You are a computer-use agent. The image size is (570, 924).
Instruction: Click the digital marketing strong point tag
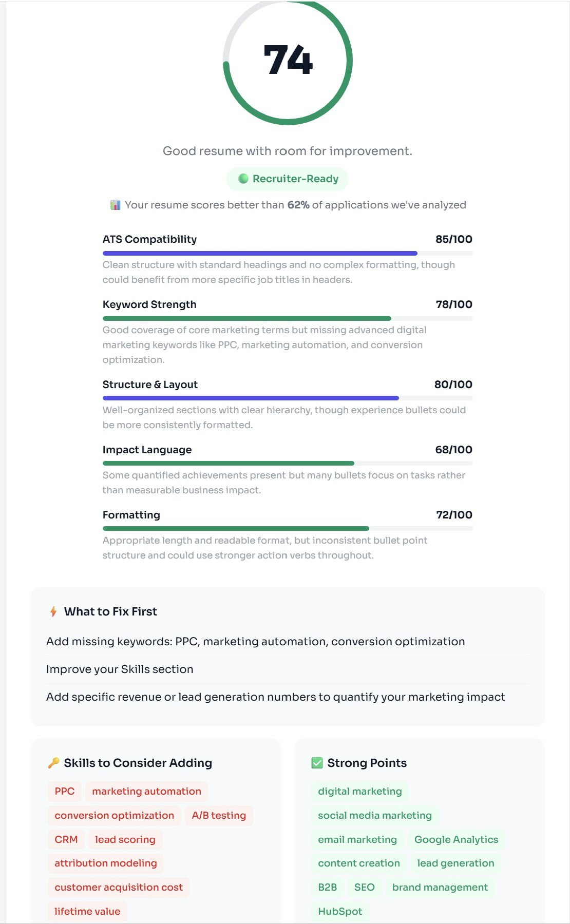point(359,791)
